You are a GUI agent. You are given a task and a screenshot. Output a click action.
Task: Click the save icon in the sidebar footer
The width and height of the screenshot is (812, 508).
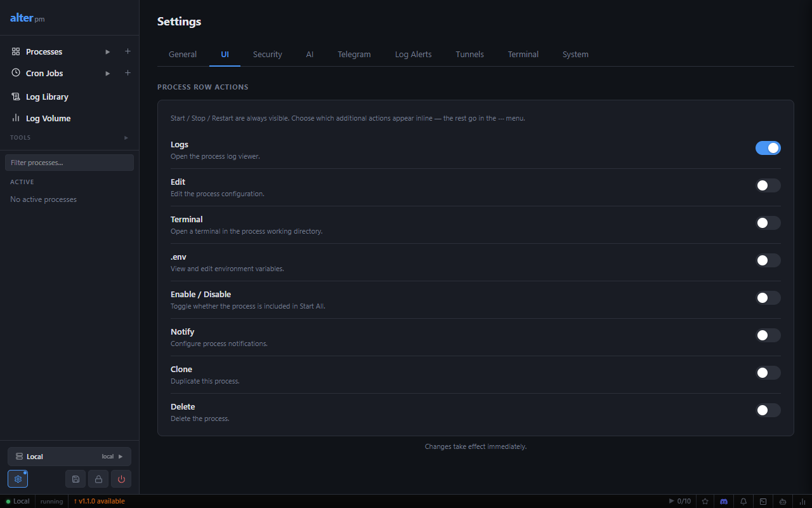point(75,479)
